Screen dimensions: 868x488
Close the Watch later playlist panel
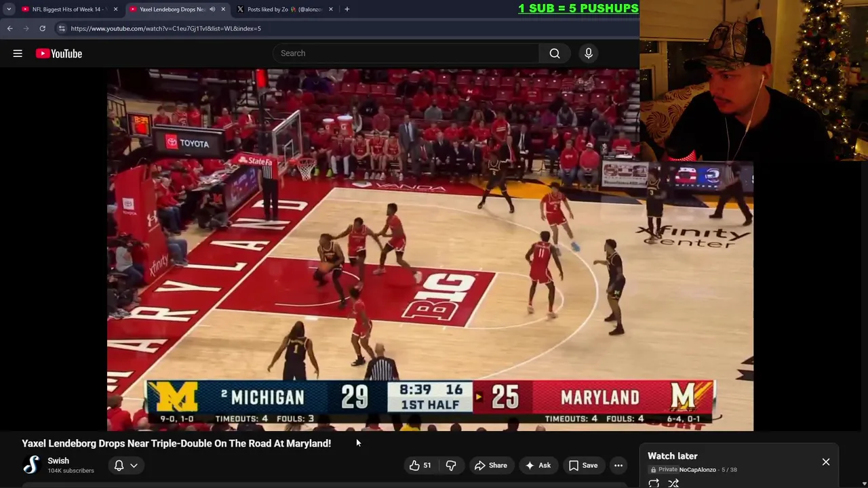(826, 462)
